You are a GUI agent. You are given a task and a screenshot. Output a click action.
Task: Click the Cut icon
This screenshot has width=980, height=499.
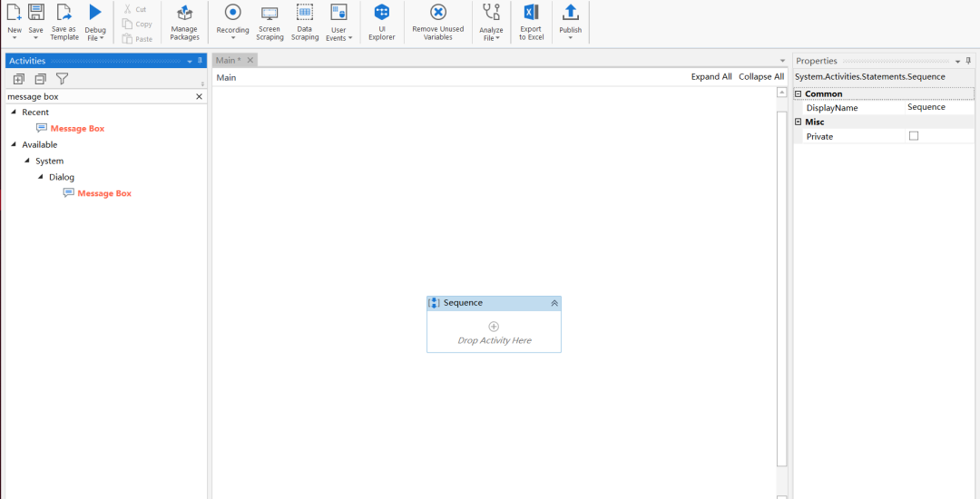pyautogui.click(x=128, y=9)
